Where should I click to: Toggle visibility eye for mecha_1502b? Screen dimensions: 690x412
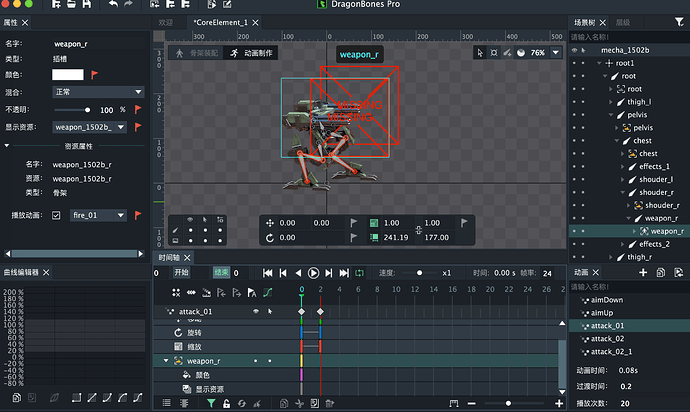click(574, 50)
